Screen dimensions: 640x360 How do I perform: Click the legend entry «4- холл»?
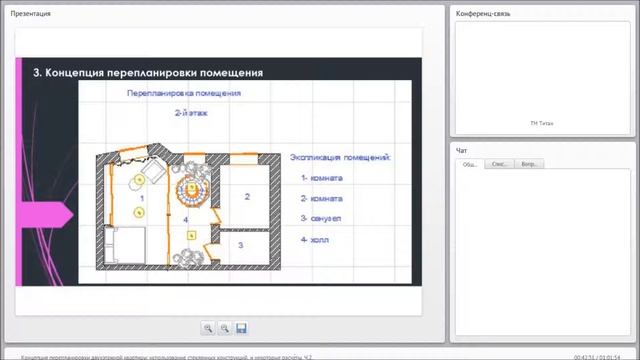pos(315,240)
